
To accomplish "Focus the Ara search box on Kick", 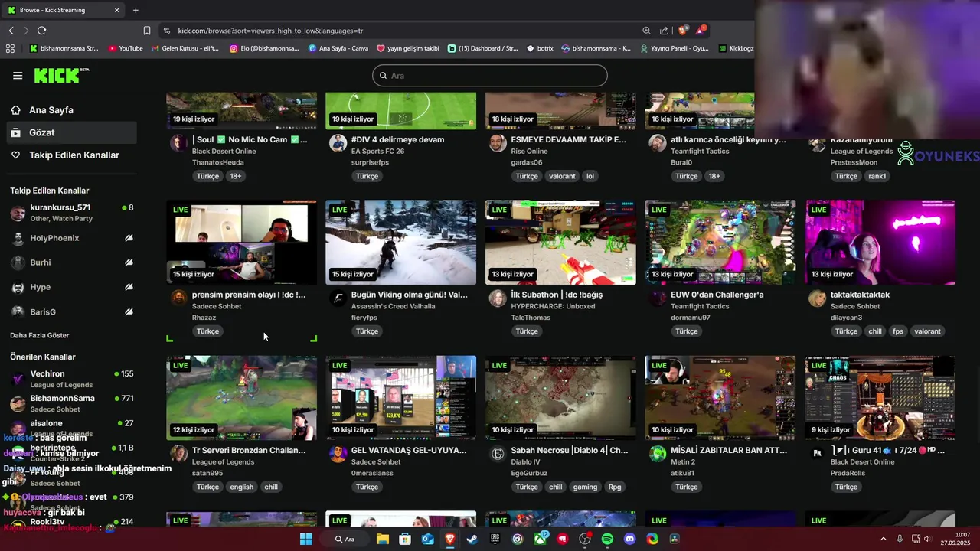I will [x=490, y=76].
